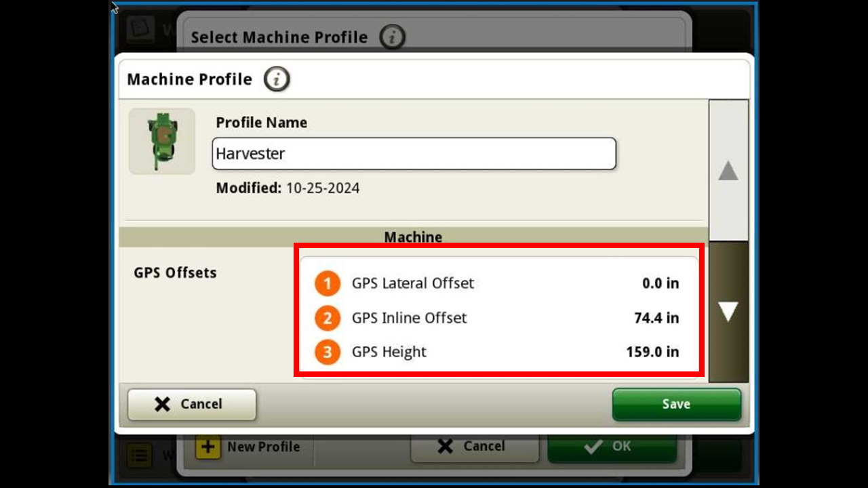This screenshot has height=488, width=868.
Task: Open Machine Profile info icon
Action: [277, 79]
